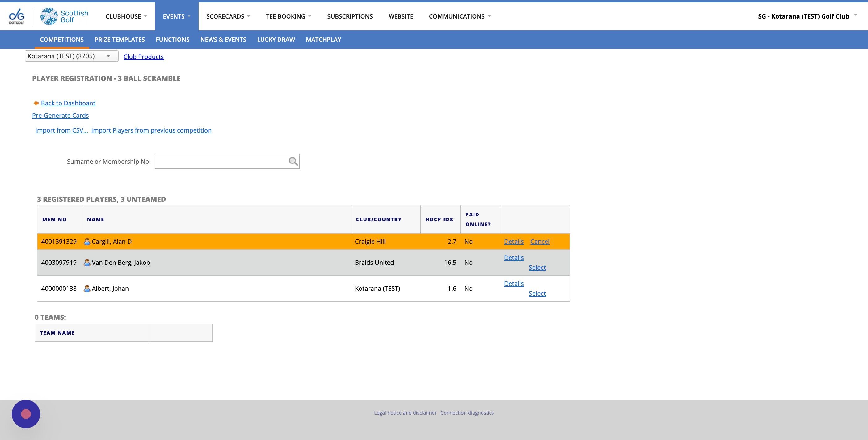Open the Matchplay tab

point(323,40)
